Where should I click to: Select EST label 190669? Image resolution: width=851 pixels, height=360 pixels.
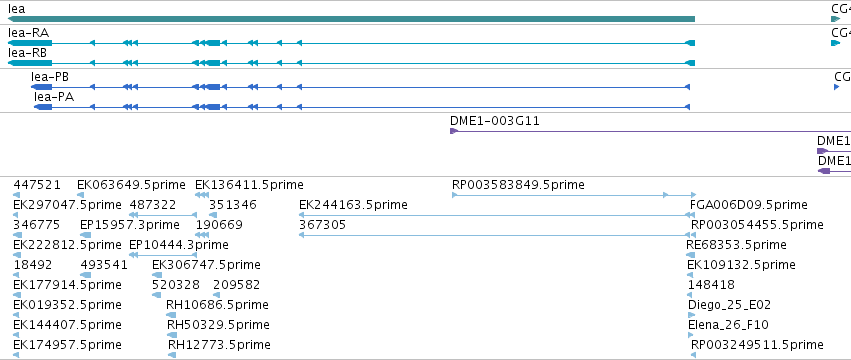[219, 225]
